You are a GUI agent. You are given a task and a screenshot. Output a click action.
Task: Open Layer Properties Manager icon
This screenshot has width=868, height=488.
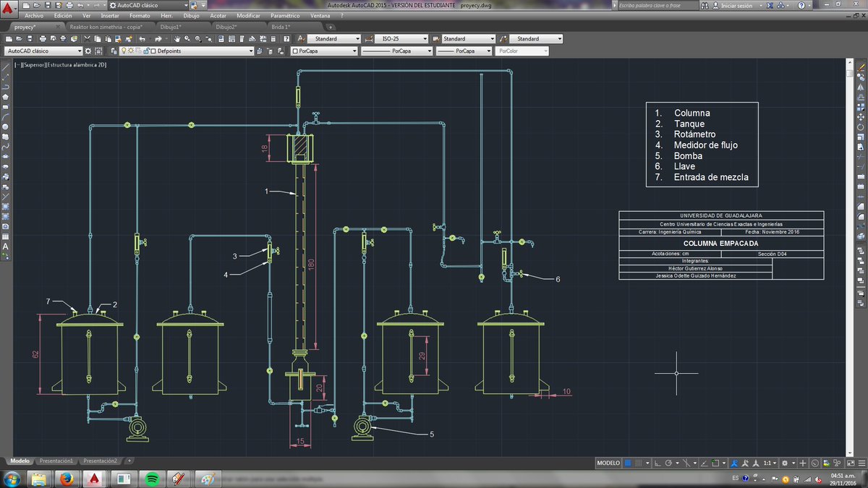coord(114,51)
